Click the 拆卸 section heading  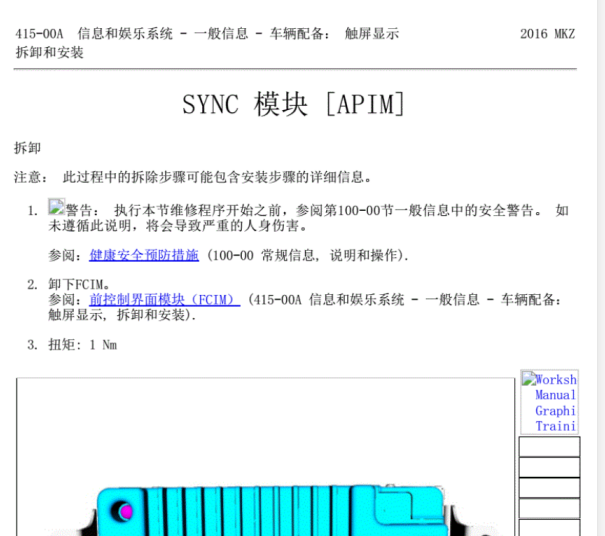click(27, 148)
